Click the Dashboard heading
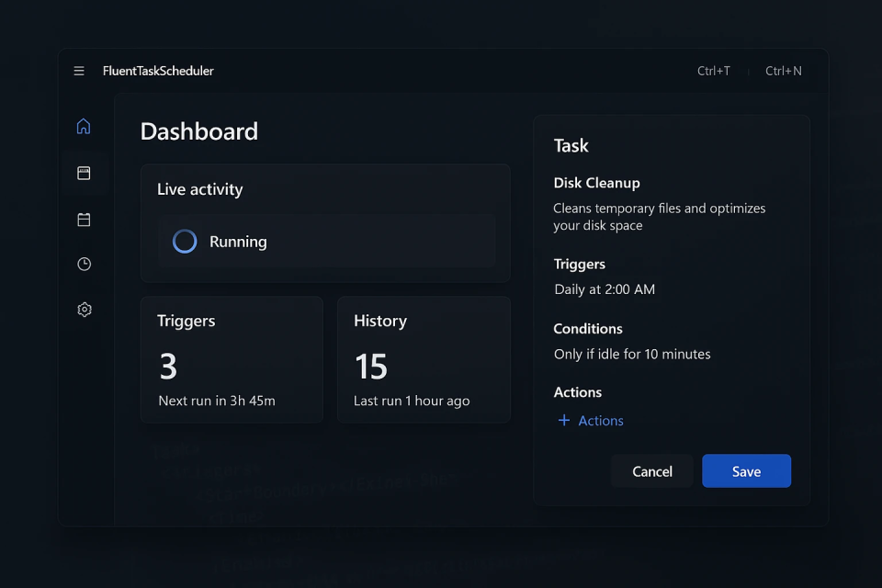882x588 pixels. pos(199,131)
